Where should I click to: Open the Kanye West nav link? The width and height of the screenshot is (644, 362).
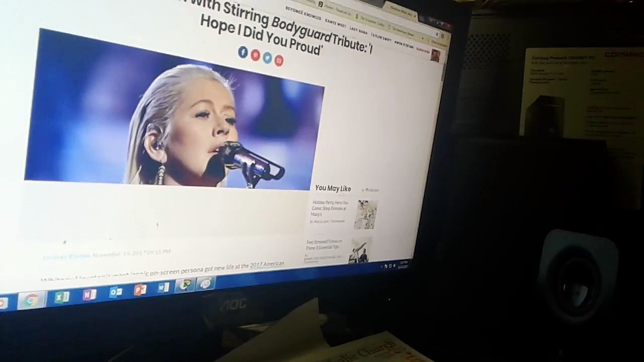click(335, 22)
